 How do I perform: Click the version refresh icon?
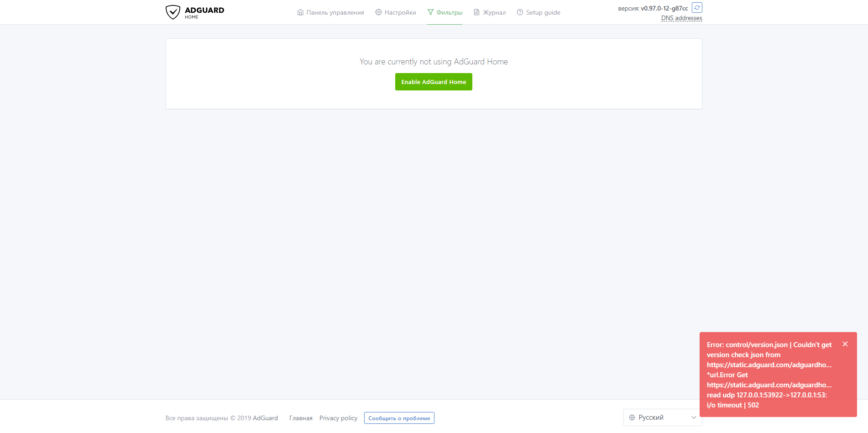click(x=696, y=8)
